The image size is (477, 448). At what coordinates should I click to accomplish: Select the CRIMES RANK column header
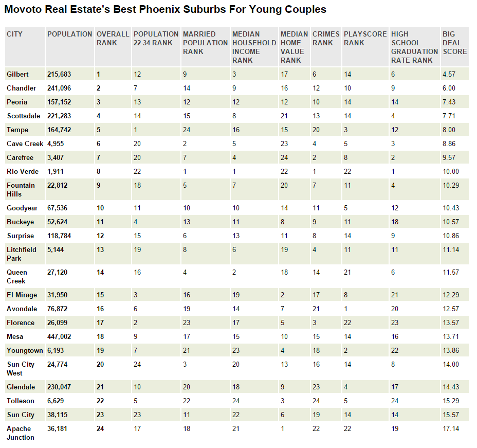pyautogui.click(x=326, y=39)
